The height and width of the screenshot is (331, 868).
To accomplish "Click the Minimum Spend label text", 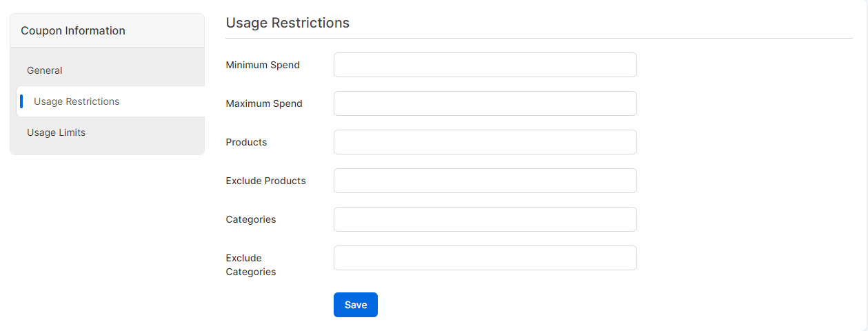I will pyautogui.click(x=263, y=65).
